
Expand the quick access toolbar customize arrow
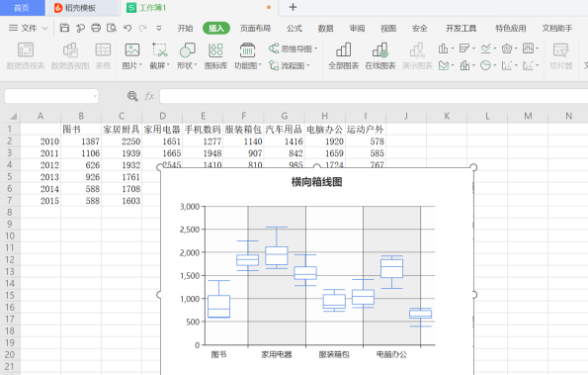click(x=159, y=28)
